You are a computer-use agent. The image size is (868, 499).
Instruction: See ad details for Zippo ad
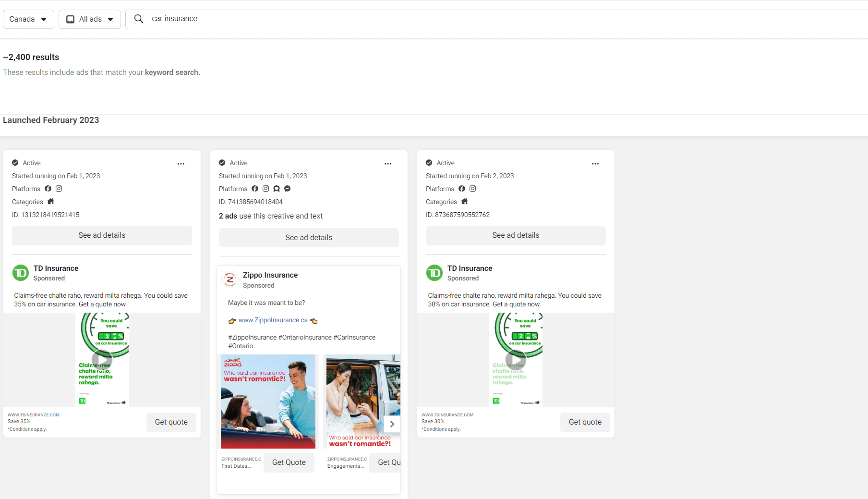pyautogui.click(x=309, y=238)
